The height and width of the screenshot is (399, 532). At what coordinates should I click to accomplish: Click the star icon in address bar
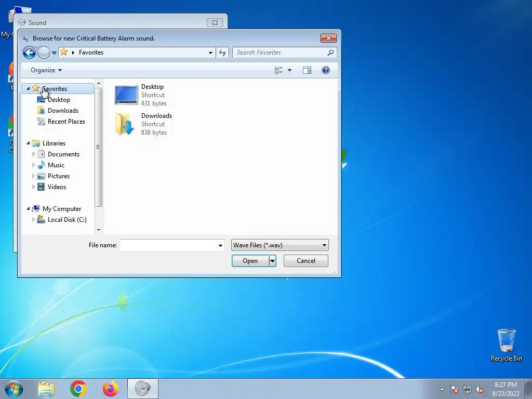[64, 52]
